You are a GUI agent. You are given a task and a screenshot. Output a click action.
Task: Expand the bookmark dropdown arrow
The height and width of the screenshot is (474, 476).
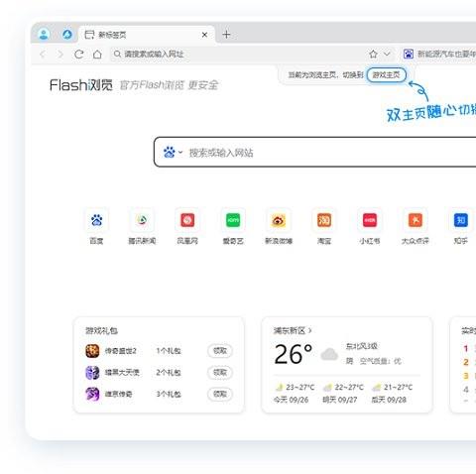click(x=387, y=54)
